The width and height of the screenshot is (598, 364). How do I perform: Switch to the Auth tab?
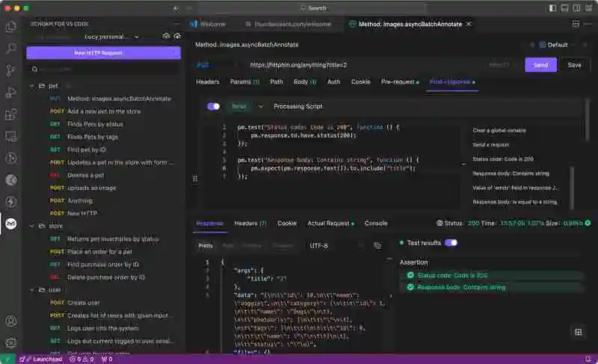tap(333, 81)
